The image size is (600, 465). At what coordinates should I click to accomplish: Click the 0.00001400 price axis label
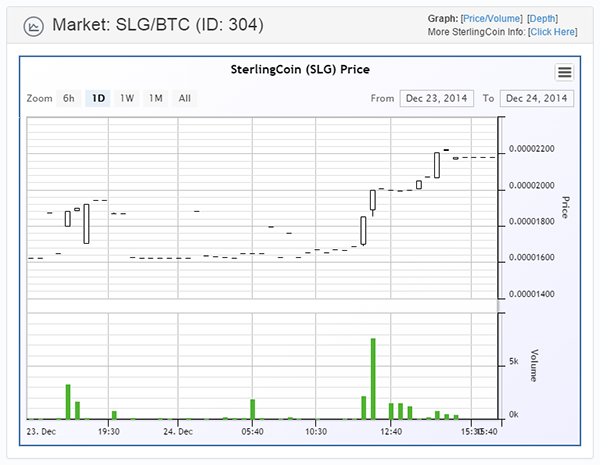(x=532, y=294)
